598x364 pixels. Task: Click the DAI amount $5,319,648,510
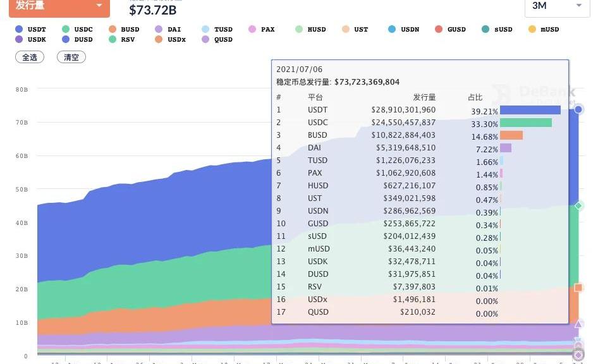(x=406, y=147)
